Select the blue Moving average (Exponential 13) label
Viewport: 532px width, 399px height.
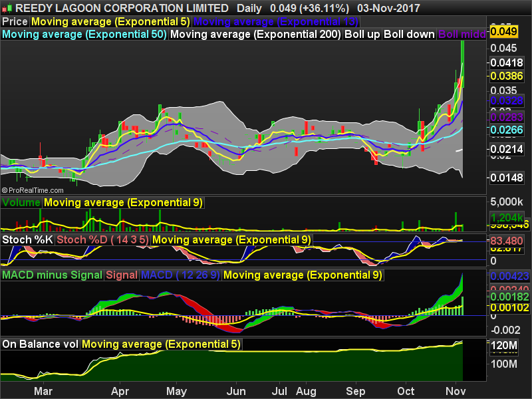tap(275, 22)
